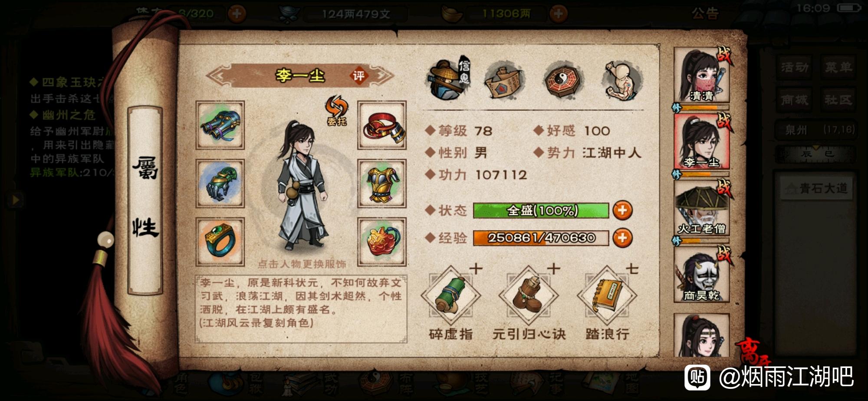Open the red belt equipment slot
The image size is (868, 401).
[x=382, y=125]
